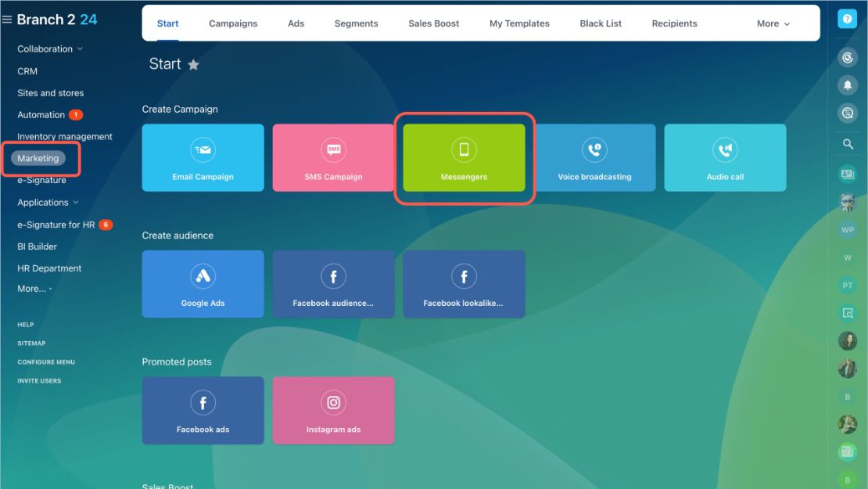View the Black List tab
This screenshot has width=868, height=489.
[601, 23]
